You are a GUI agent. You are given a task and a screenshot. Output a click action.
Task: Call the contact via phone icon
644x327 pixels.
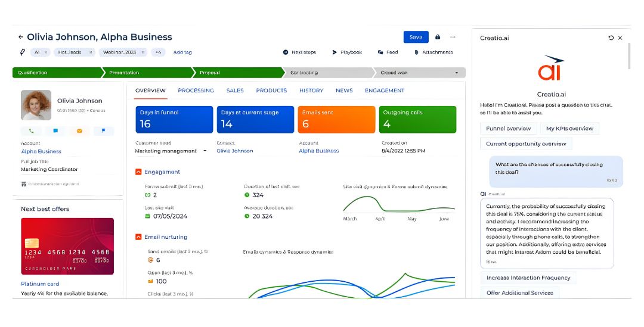click(x=31, y=131)
